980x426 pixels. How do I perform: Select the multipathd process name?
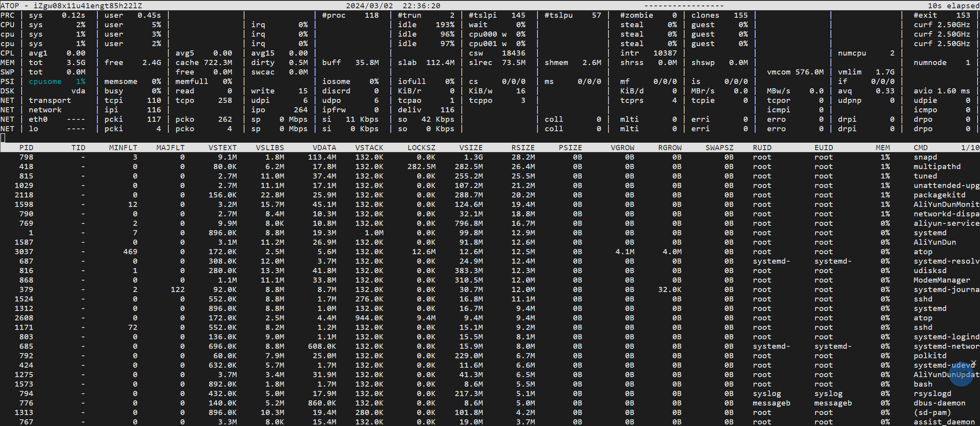pos(937,166)
